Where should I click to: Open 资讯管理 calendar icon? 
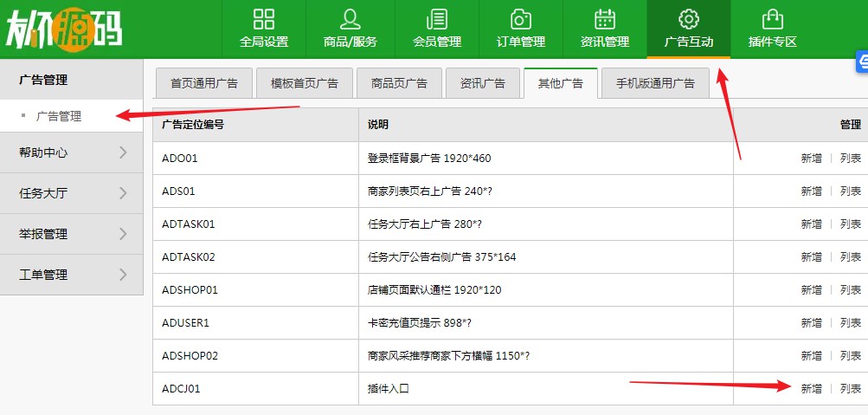coord(605,20)
